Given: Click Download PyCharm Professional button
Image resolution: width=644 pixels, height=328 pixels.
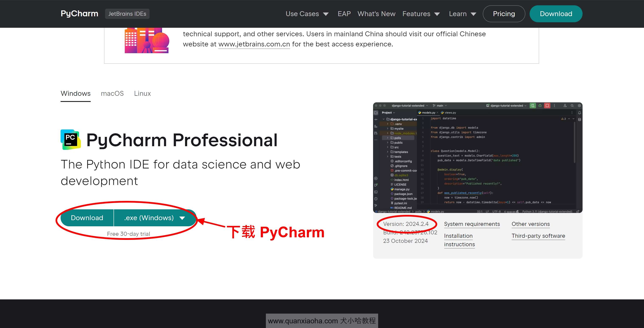Looking at the screenshot, I should point(87,218).
